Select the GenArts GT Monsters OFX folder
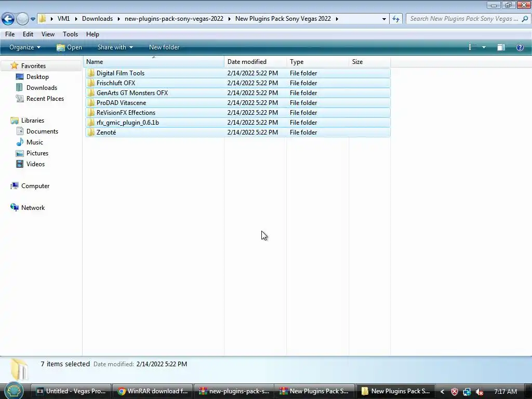 238,93
